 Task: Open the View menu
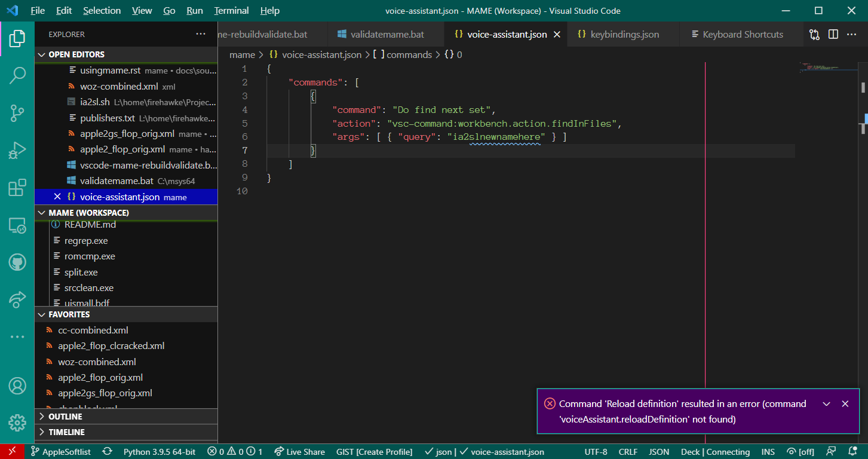point(142,11)
